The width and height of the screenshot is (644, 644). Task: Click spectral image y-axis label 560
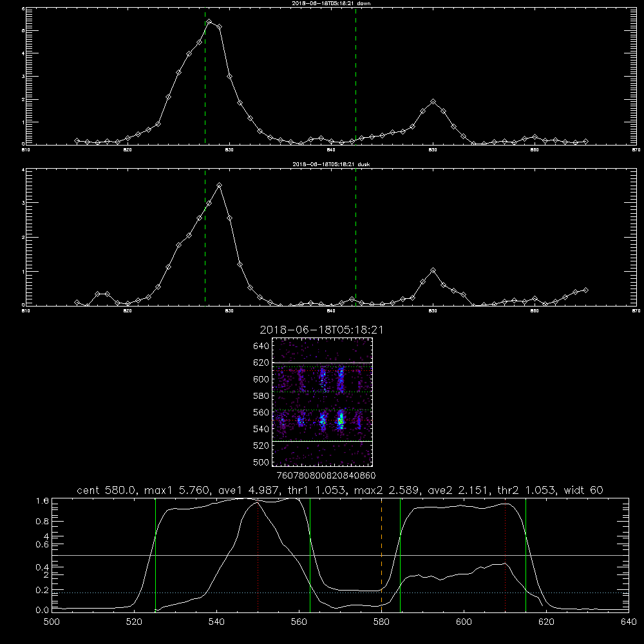tap(261, 412)
